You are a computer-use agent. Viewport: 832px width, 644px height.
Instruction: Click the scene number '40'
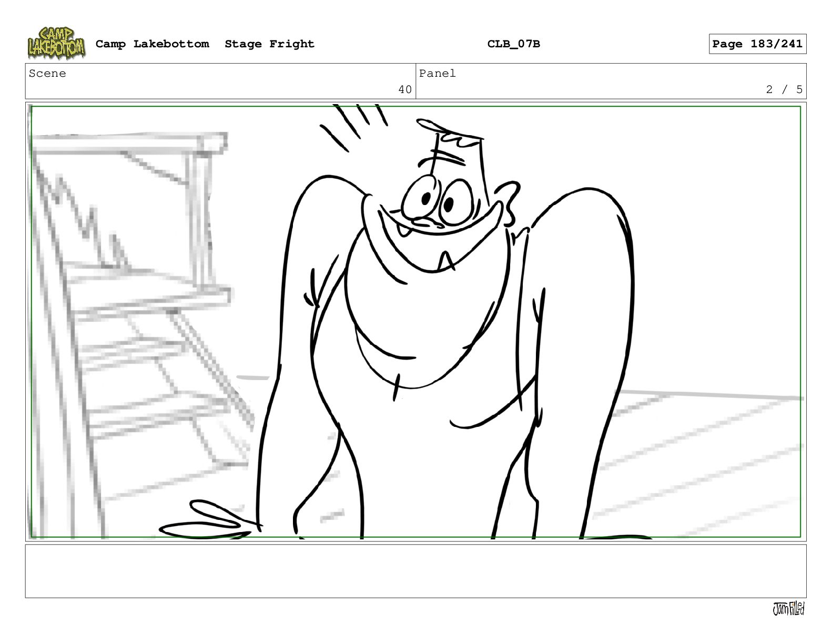(x=405, y=90)
